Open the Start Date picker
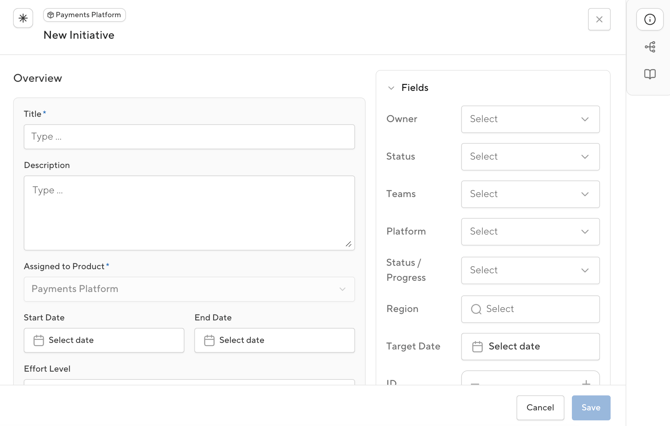Image resolution: width=670 pixels, height=426 pixels. (104, 341)
